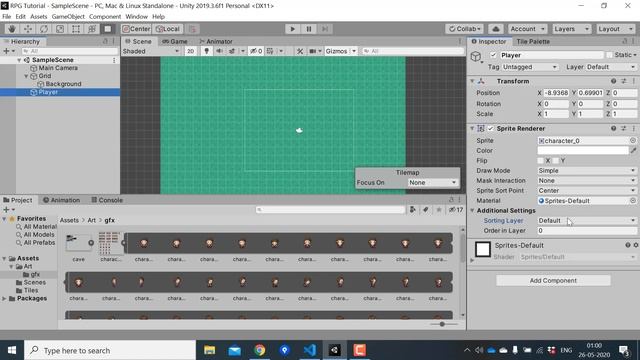Switch to the Animation tab
640x360 pixels.
click(x=62, y=200)
